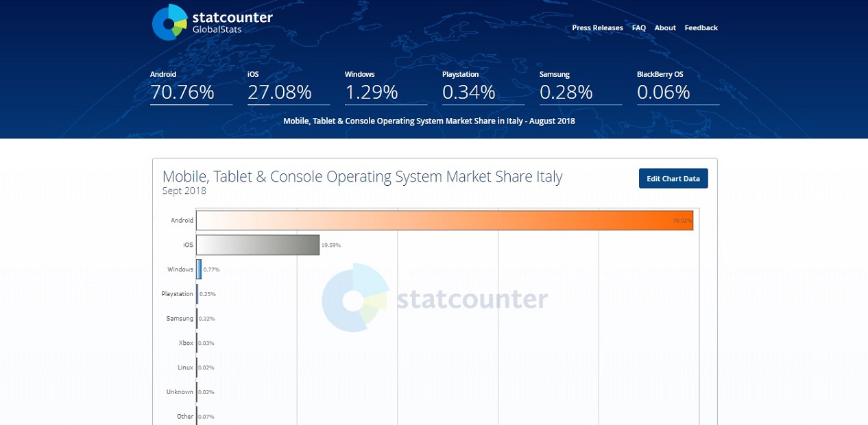Click the Edit Chart Data button
868x425 pixels.
673,178
